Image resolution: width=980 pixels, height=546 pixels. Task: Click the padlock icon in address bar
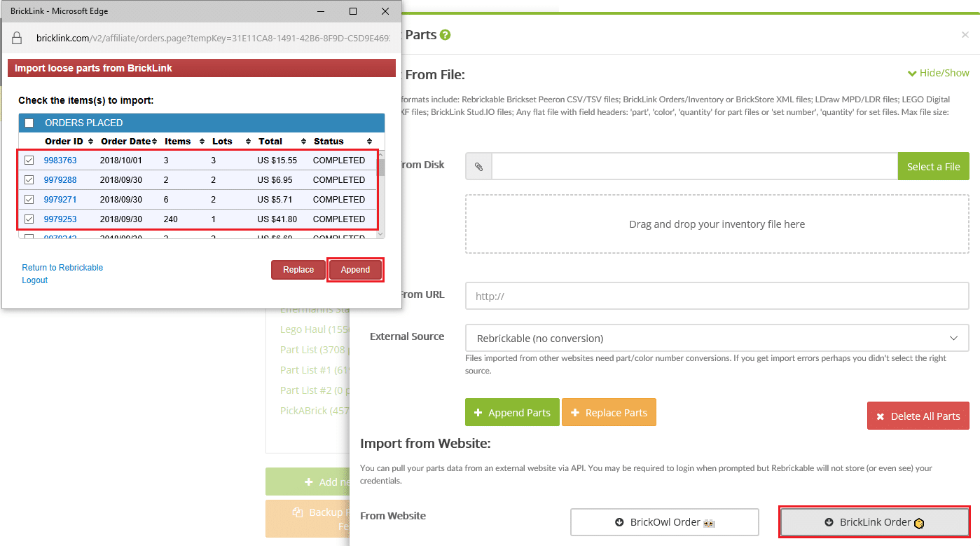pyautogui.click(x=18, y=38)
